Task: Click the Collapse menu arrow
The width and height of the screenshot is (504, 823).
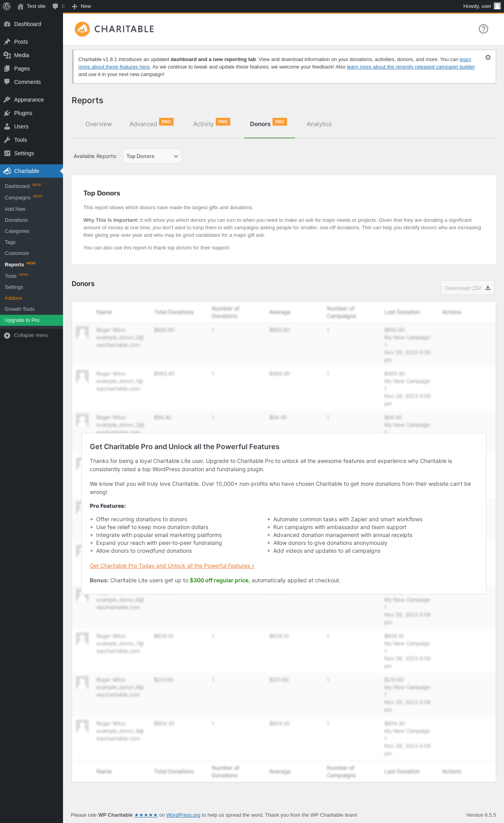Action: coord(7,335)
